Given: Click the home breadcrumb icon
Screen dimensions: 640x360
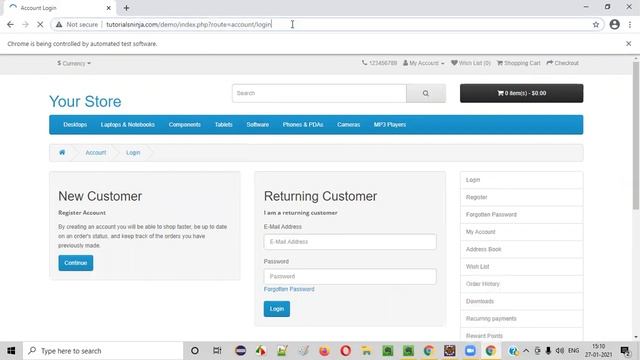Looking at the screenshot, I should [62, 152].
